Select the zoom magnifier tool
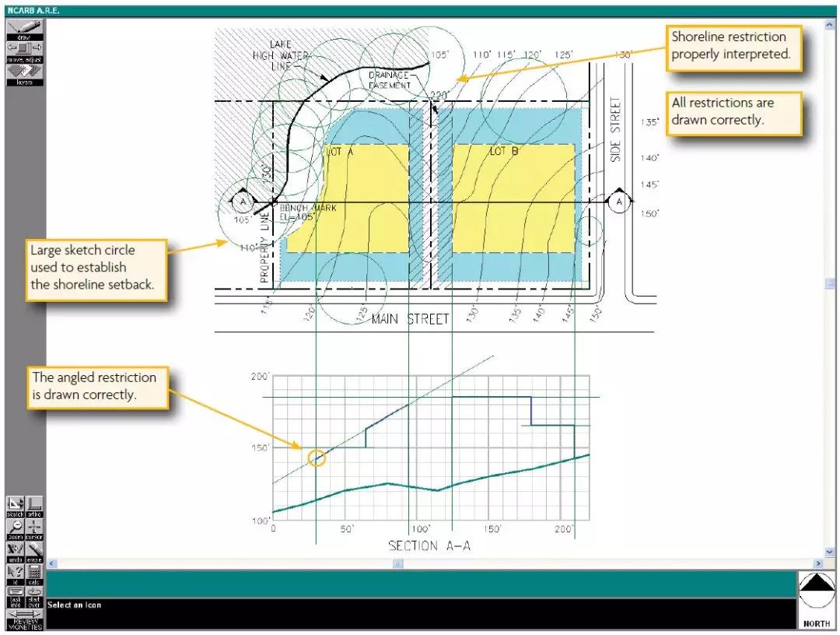Screen dimensions: 840x635 click(15, 528)
